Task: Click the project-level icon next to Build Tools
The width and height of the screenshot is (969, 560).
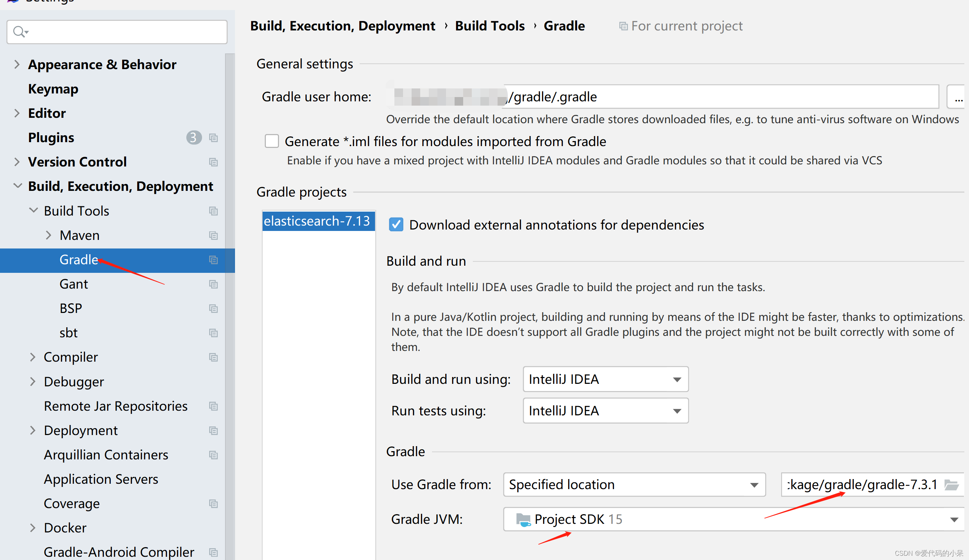Action: (214, 211)
